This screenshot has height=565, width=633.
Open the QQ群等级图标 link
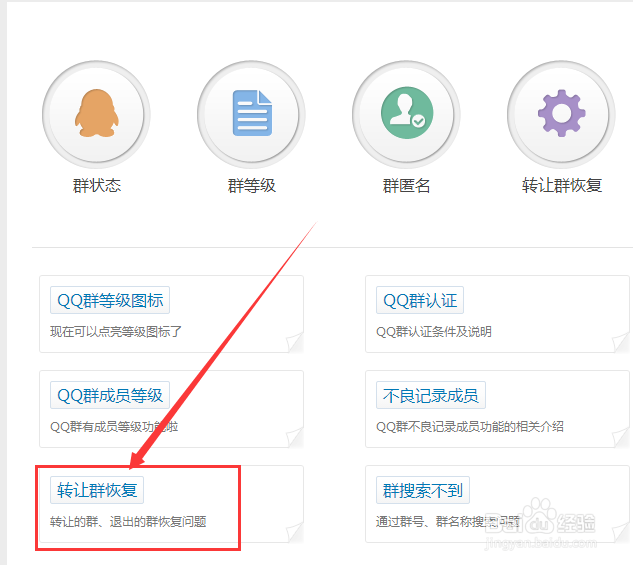110,300
